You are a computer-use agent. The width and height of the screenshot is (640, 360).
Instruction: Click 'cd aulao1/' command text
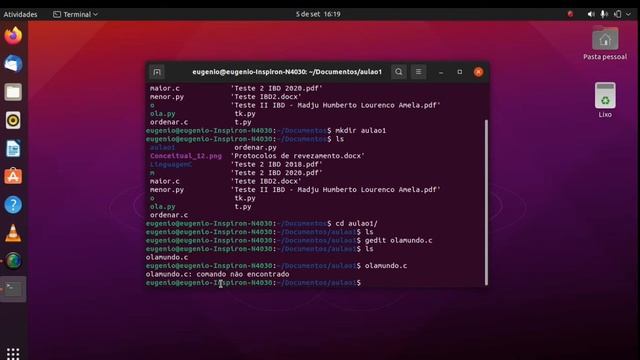click(x=356, y=224)
